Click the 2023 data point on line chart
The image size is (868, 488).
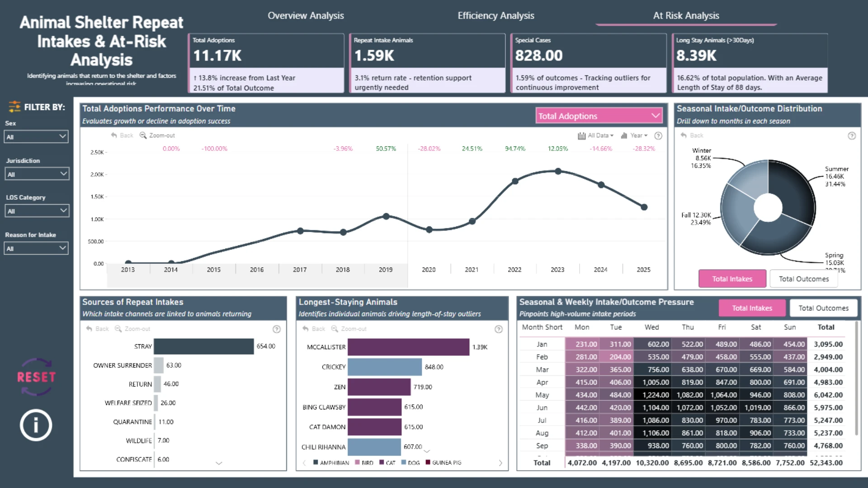click(558, 171)
